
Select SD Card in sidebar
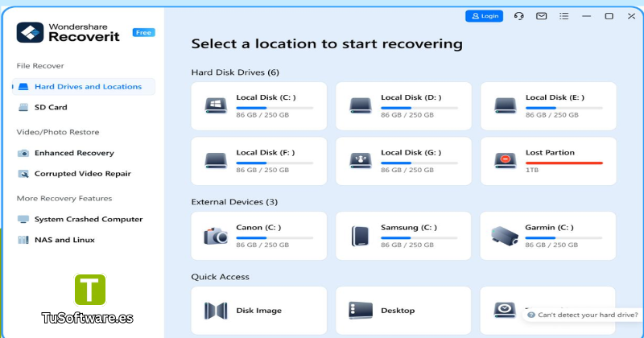point(51,107)
